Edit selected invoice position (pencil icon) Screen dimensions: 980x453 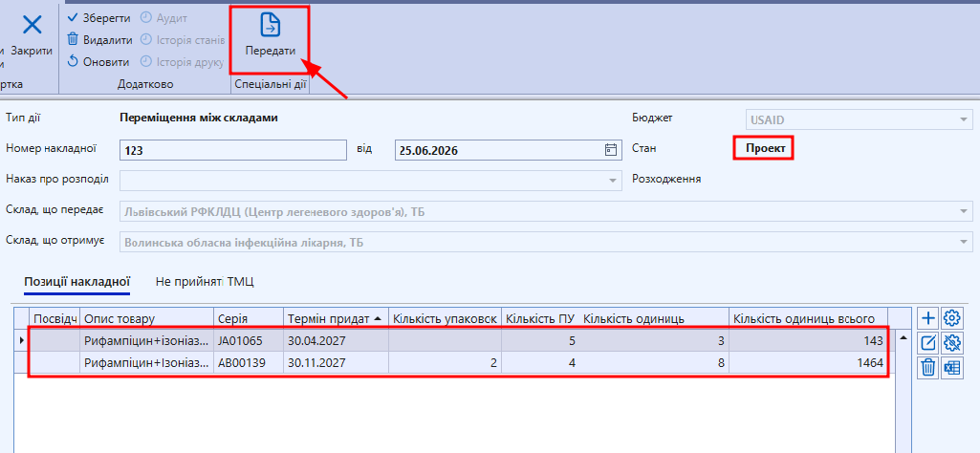point(928,342)
